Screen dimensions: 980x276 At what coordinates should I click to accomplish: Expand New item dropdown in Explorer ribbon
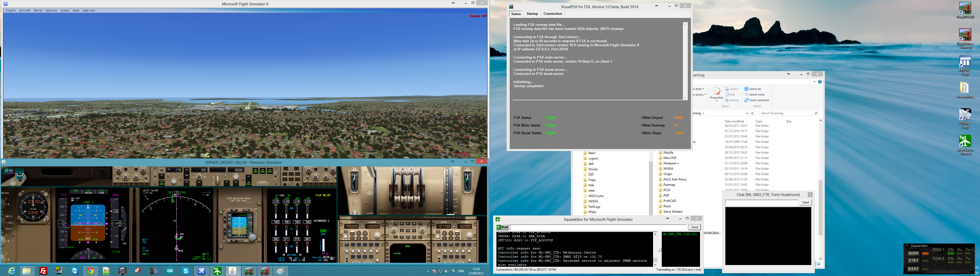coord(703,89)
